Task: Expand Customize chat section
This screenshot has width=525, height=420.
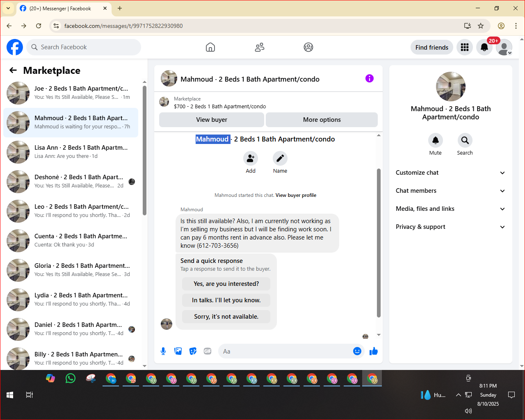Action: pos(450,173)
